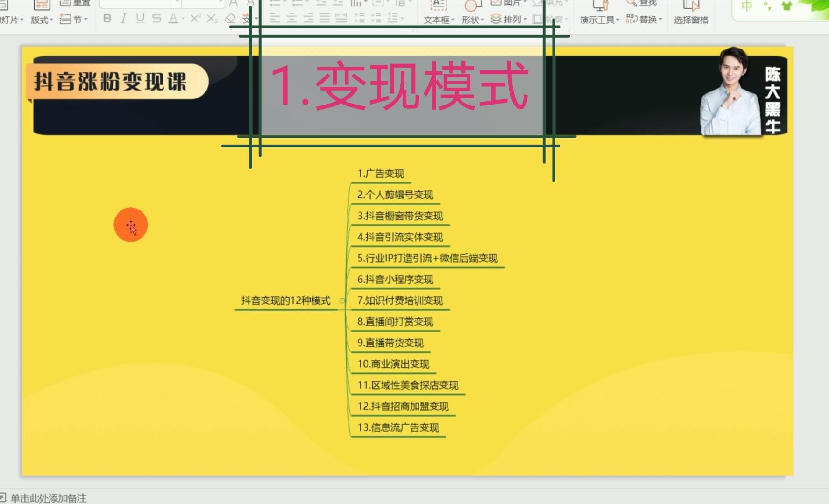The height and width of the screenshot is (504, 829).
Task: Click the layout icon above 版式
Action: tap(42, 5)
